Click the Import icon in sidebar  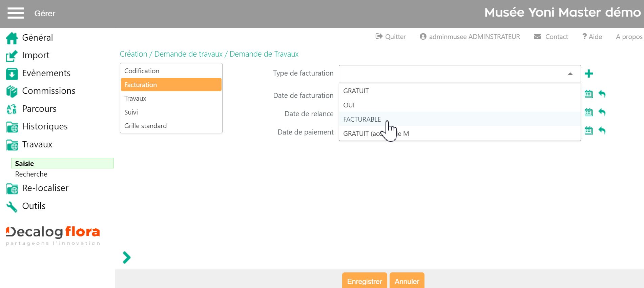pyautogui.click(x=12, y=56)
